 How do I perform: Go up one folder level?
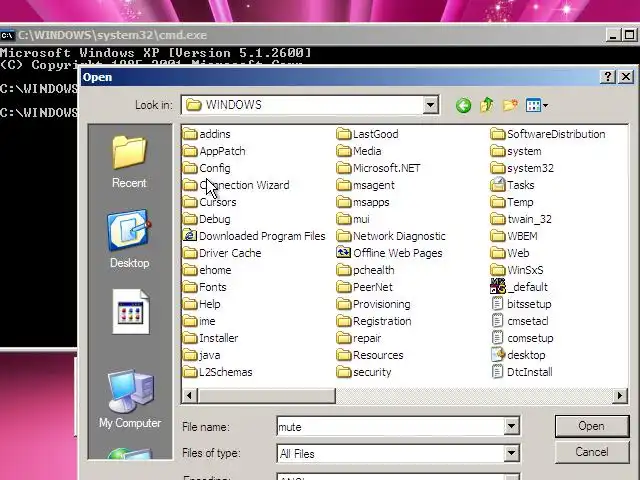pyautogui.click(x=487, y=105)
